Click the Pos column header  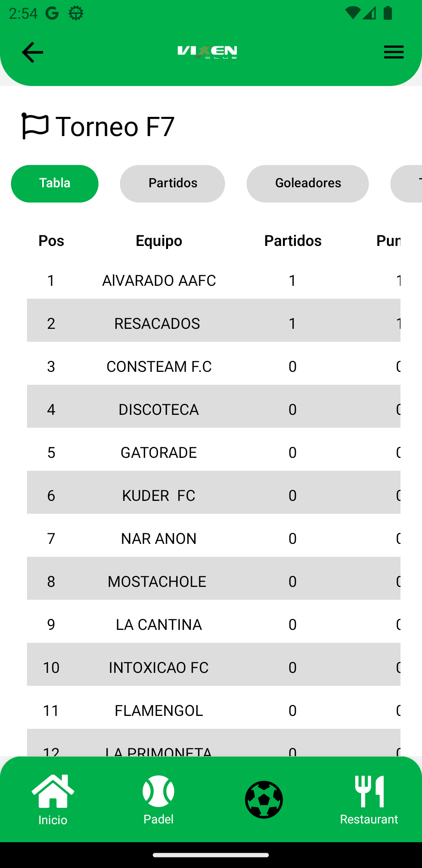tap(51, 240)
